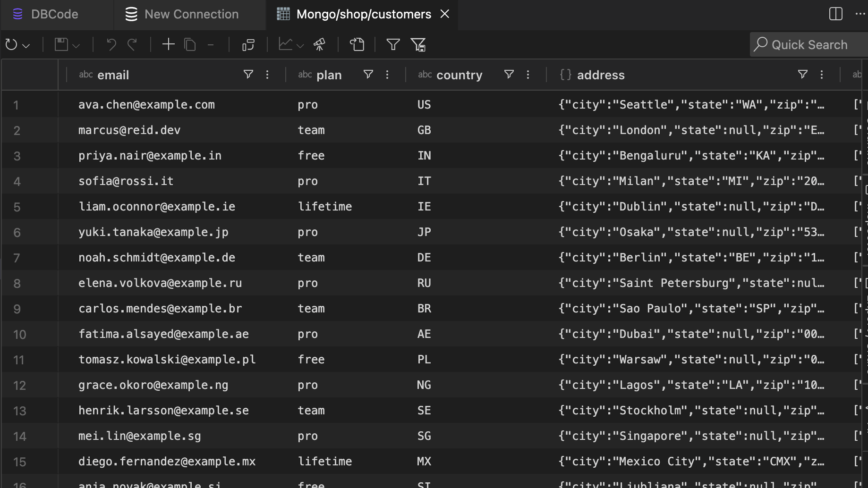Click the telescope explore icon
The image size is (868, 488).
click(x=320, y=45)
